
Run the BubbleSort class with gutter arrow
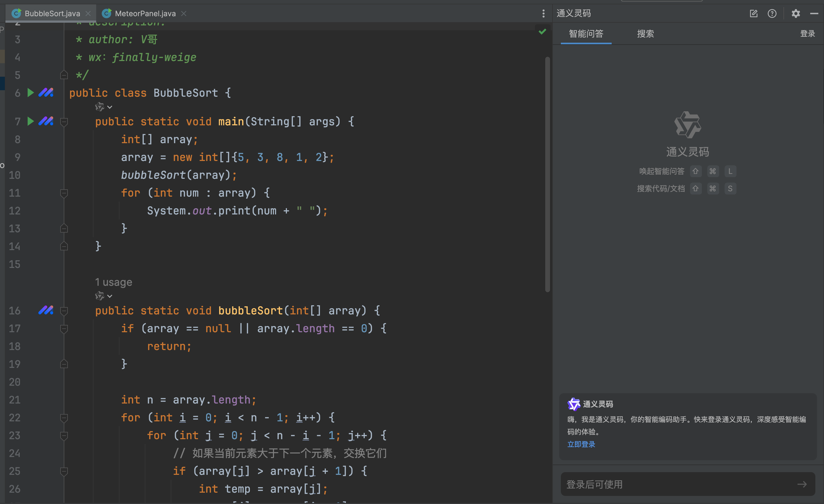(x=31, y=93)
